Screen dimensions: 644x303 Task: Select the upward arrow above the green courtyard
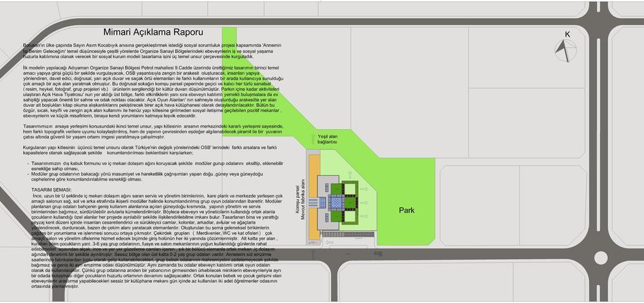pos(350,175)
